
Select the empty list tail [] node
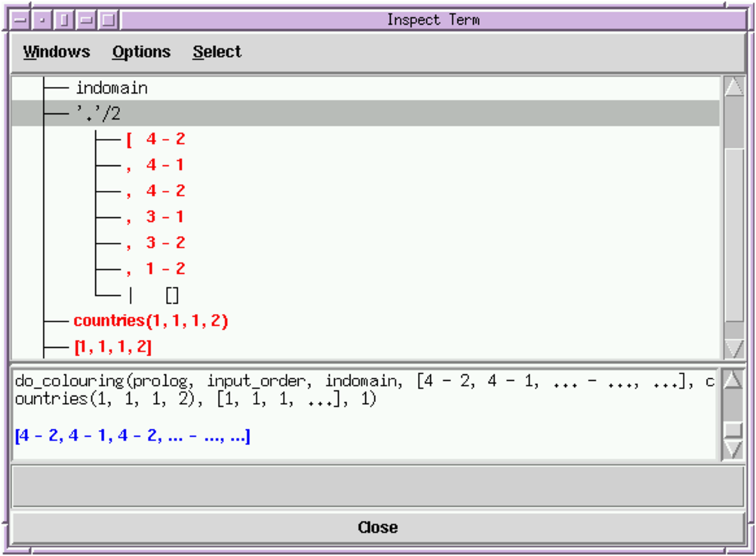coord(171,295)
